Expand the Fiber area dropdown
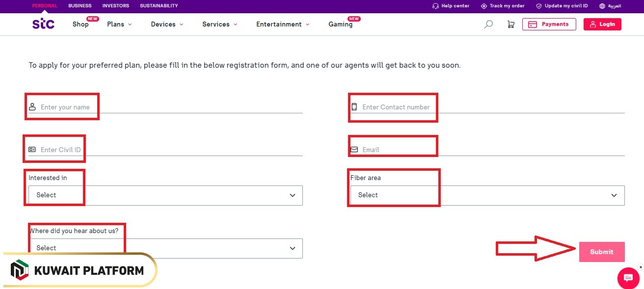644x289 pixels. [487, 195]
